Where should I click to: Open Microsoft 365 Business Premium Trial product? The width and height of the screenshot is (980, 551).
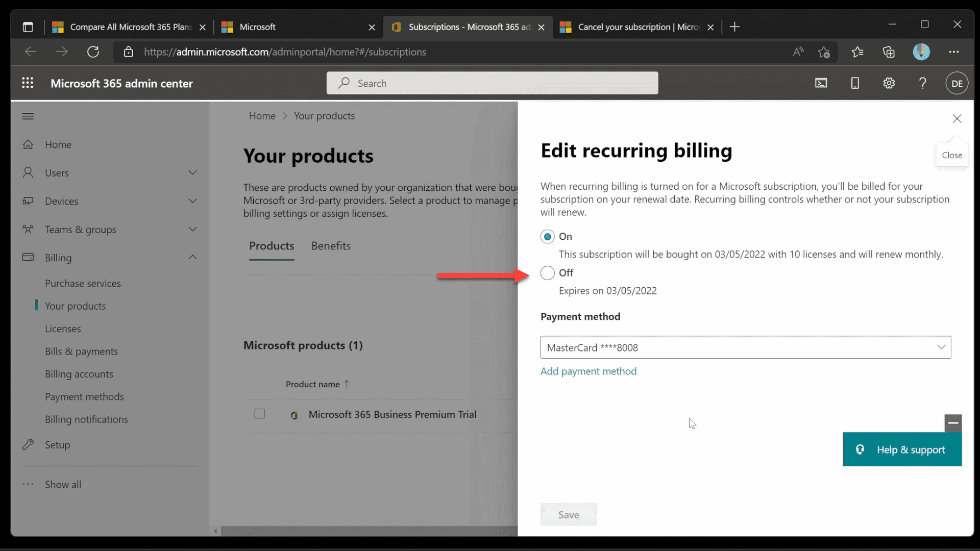[392, 414]
